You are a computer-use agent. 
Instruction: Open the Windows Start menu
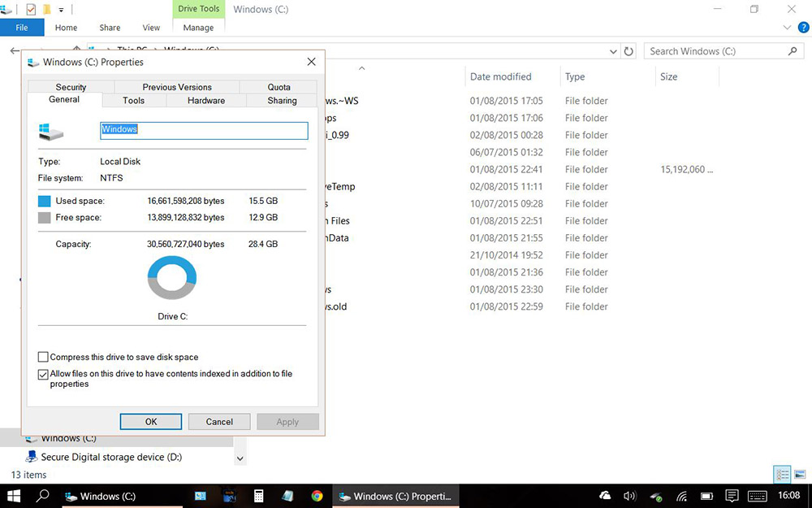pos(14,496)
